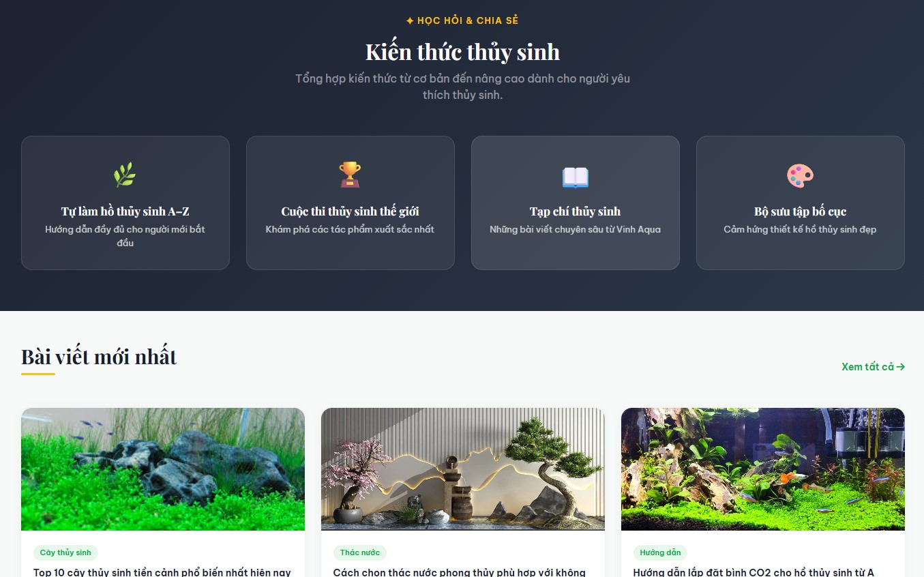This screenshot has width=924, height=577.
Task: Click the open book icon
Action: click(575, 176)
